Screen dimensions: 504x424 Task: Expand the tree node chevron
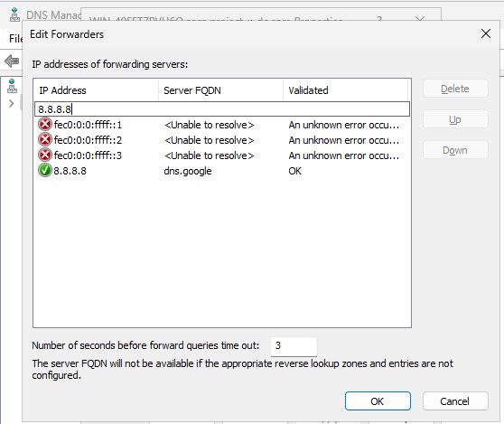point(12,104)
